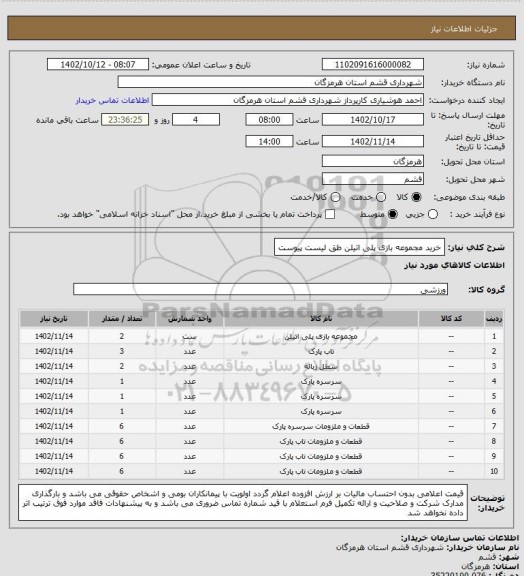Image resolution: width=524 pixels, height=576 pixels.
Task: Click the تاریخ نیاز column header
Action: pos(54,319)
